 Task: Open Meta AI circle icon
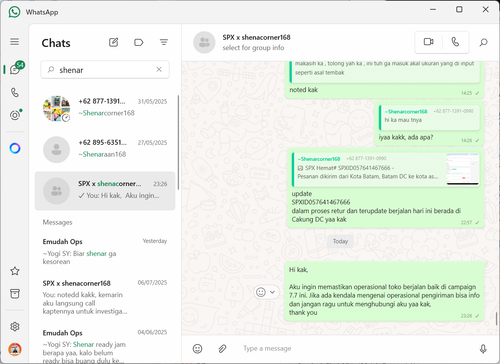[x=15, y=148]
